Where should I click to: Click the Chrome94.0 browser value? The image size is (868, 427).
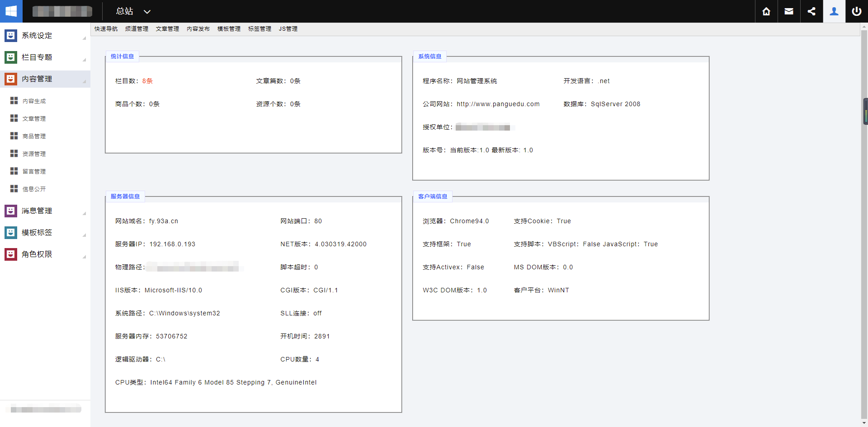pos(469,221)
